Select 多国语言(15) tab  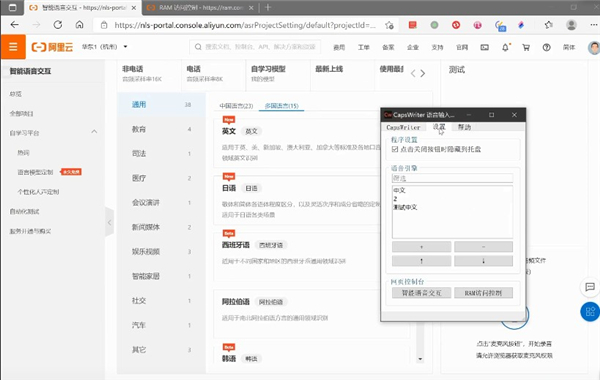pyautogui.click(x=282, y=106)
